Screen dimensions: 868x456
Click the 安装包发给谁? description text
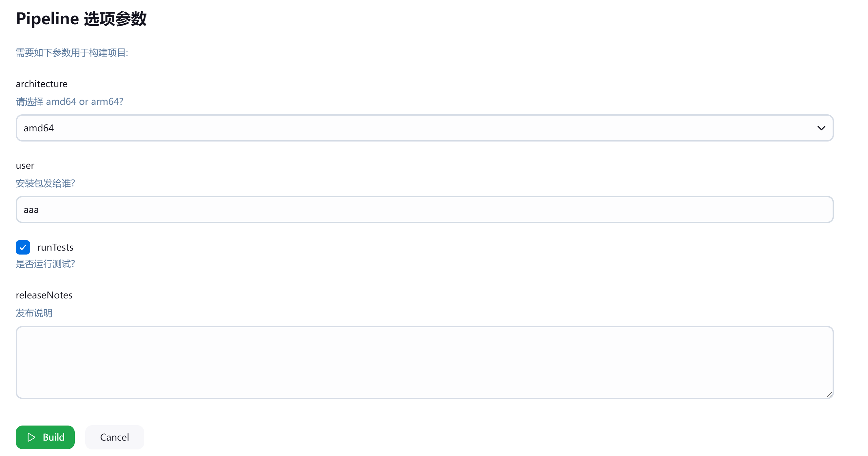(x=46, y=183)
